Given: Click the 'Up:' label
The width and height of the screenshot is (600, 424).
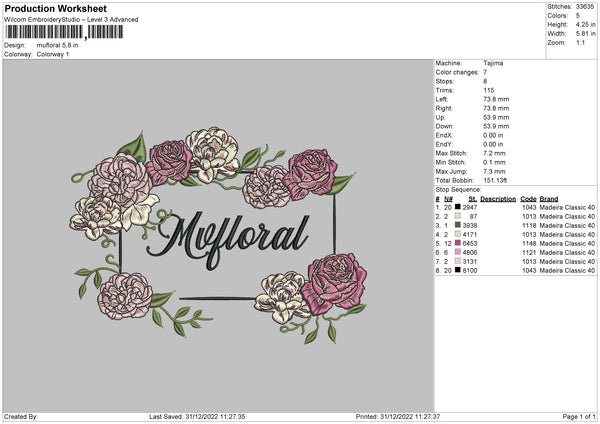Looking at the screenshot, I should (x=440, y=117).
